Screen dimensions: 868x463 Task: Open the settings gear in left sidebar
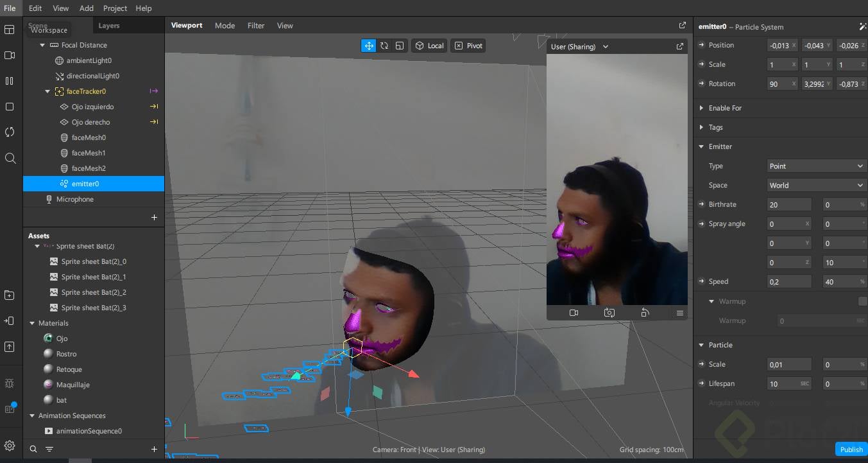tap(10, 446)
